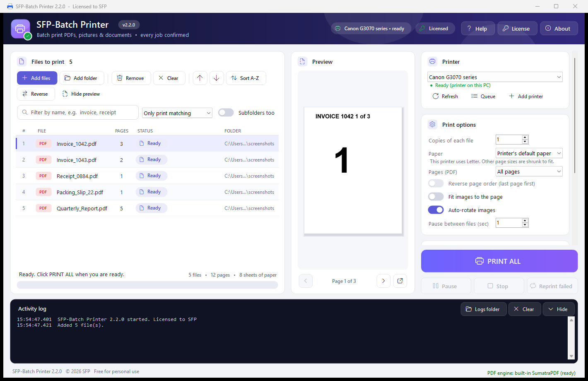The width and height of the screenshot is (588, 381).
Task: Click Add printer
Action: pos(526,96)
